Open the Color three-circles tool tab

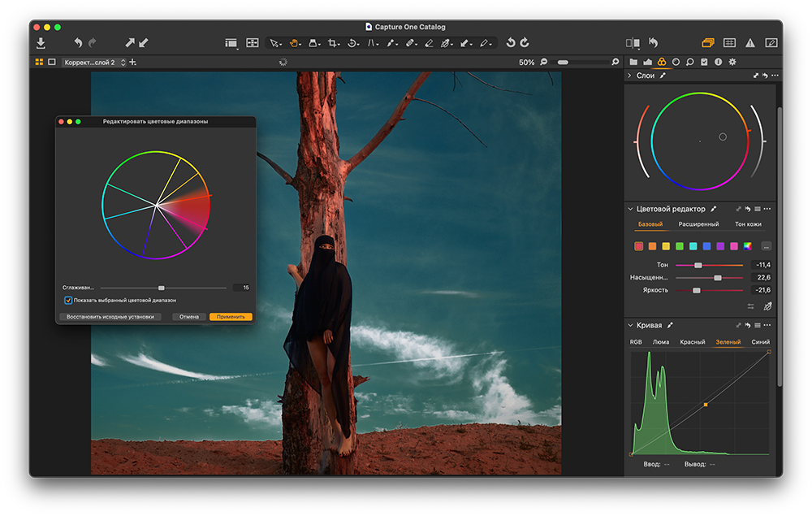pos(661,62)
